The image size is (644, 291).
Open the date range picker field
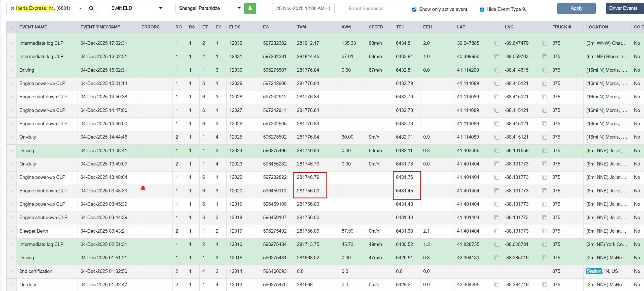[303, 9]
